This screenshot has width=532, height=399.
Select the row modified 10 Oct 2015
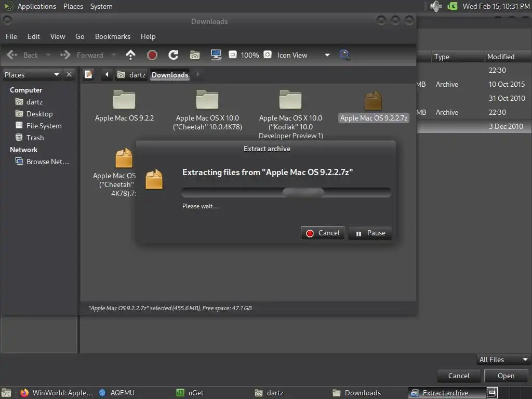pyautogui.click(x=474, y=84)
